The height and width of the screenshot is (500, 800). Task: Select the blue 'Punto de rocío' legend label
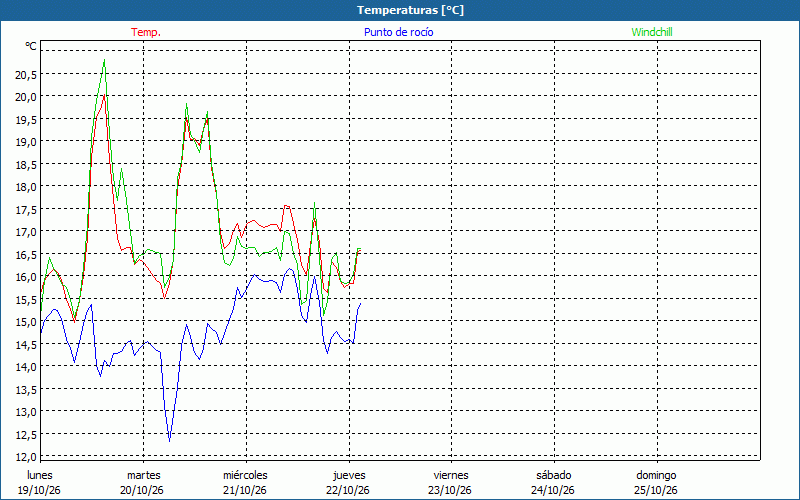point(398,32)
